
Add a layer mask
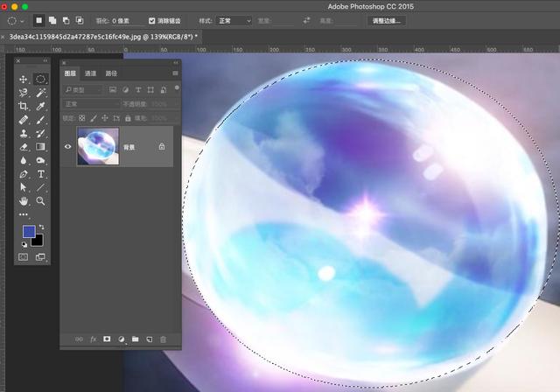point(107,339)
